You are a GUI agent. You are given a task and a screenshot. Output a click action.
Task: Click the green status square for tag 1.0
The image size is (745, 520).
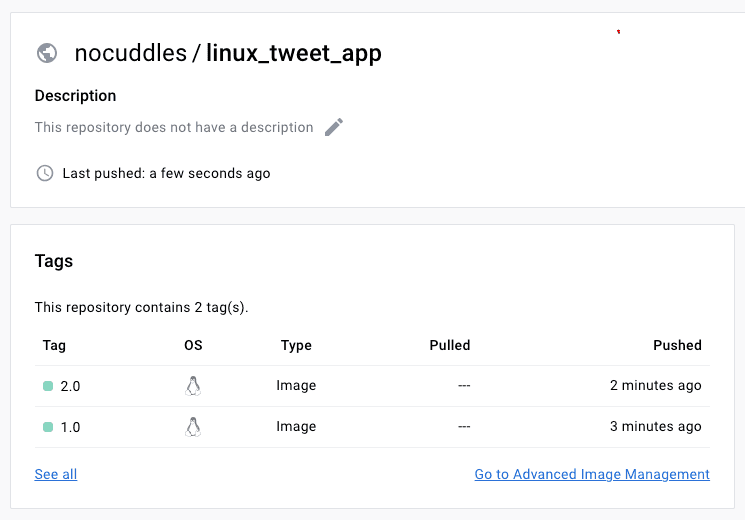[x=48, y=427]
